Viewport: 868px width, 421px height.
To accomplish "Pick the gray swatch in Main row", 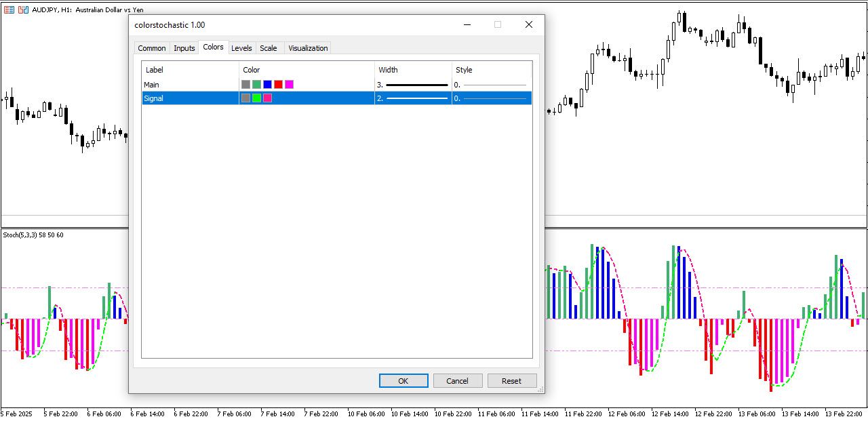I will point(245,85).
